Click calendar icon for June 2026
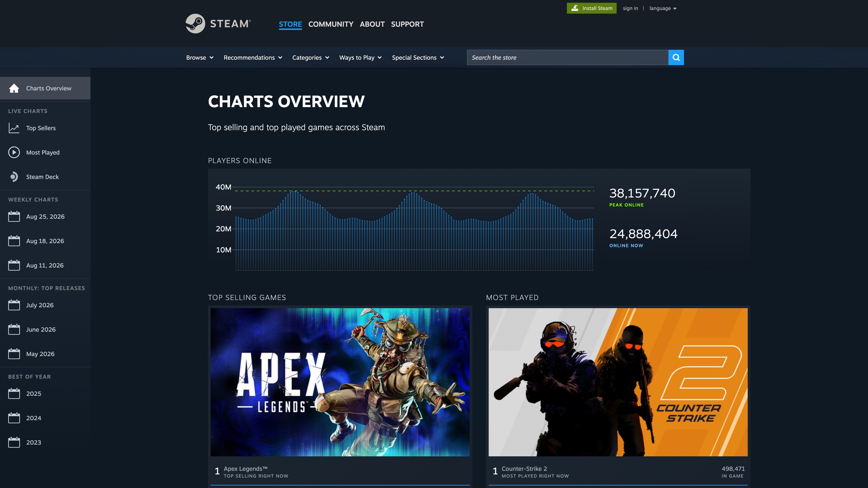Image resolution: width=868 pixels, height=488 pixels. pyautogui.click(x=14, y=329)
